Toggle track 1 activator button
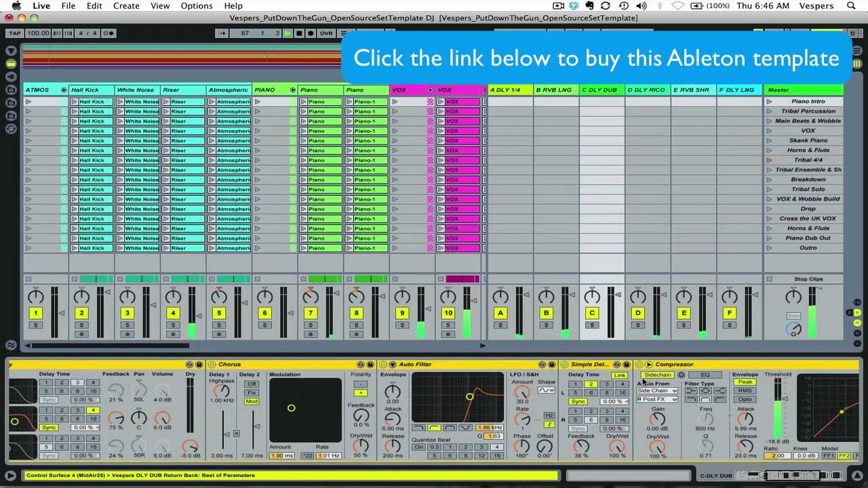Screen dimensions: 868x488 [35, 313]
